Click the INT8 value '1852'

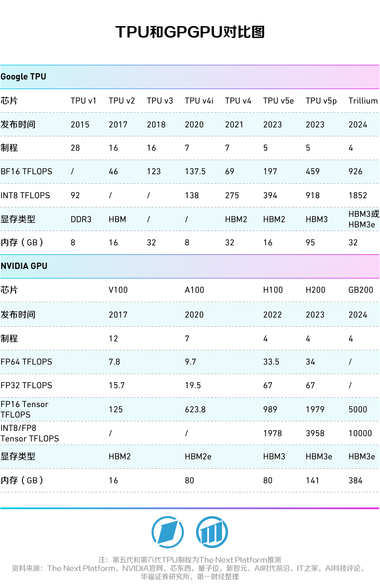point(358,195)
